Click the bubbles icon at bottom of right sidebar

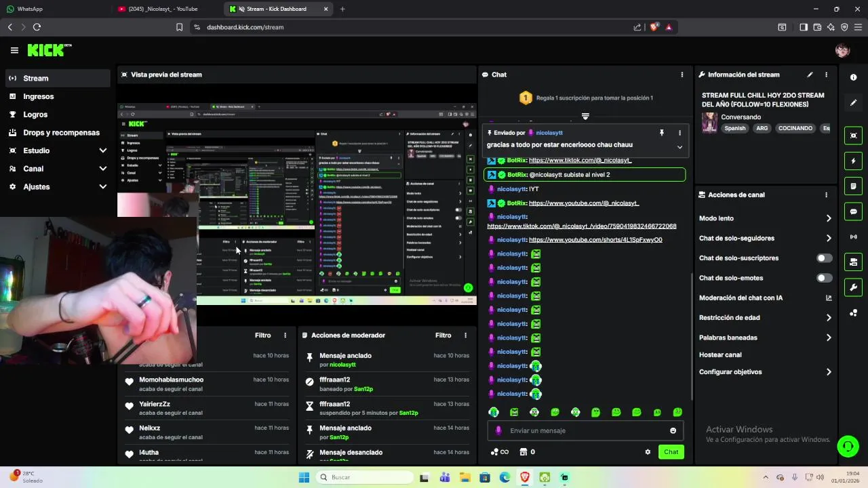coord(853,312)
